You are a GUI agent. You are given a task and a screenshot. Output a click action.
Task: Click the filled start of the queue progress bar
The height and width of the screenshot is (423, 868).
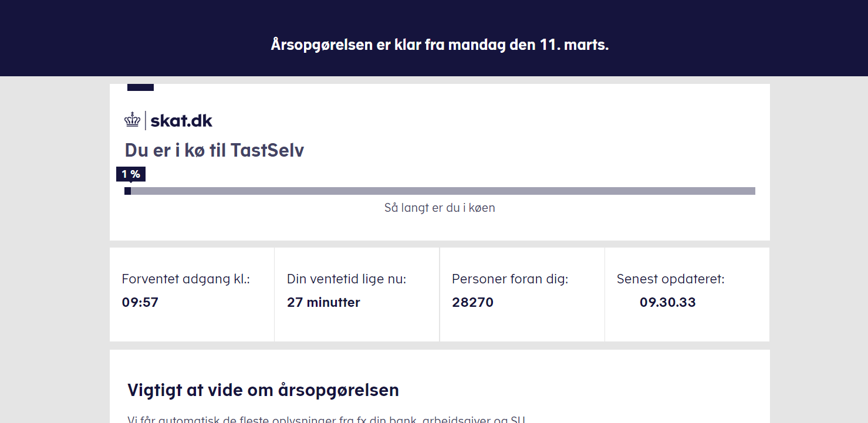(127, 191)
